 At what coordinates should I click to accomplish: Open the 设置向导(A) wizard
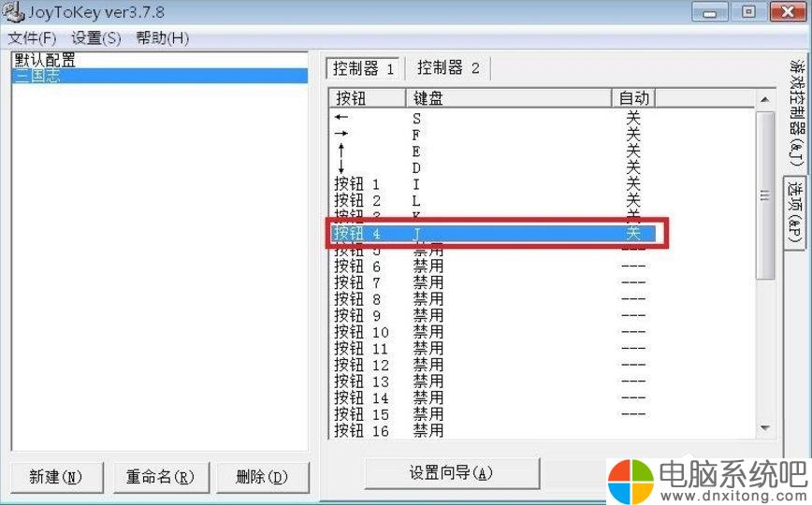tap(452, 473)
